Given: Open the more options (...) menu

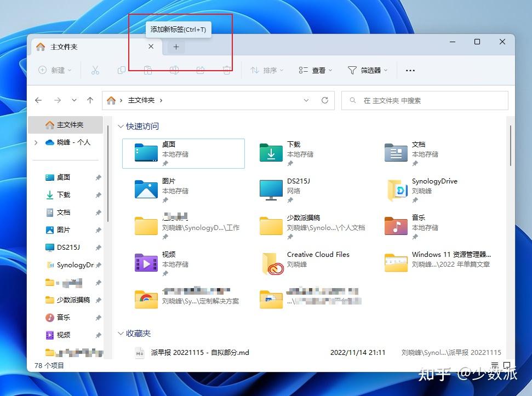Looking at the screenshot, I should pyautogui.click(x=410, y=70).
